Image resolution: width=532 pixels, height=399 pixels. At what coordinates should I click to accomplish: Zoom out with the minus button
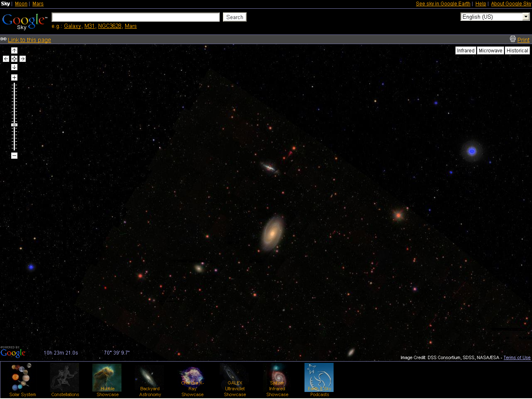pos(14,155)
